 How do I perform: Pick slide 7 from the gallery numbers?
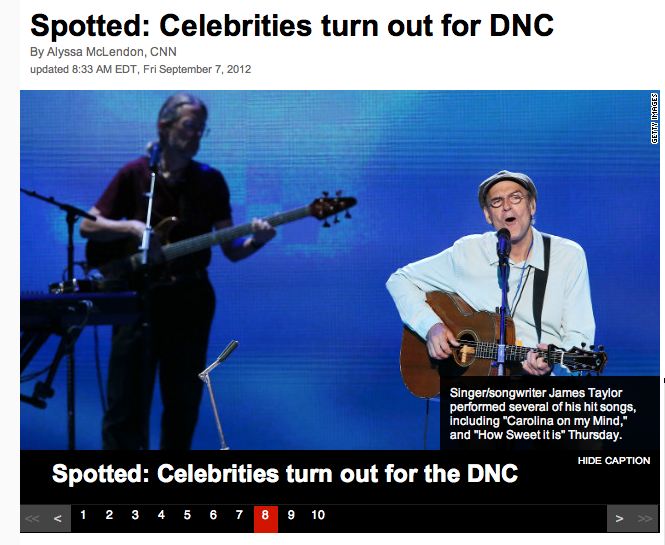[239, 515]
